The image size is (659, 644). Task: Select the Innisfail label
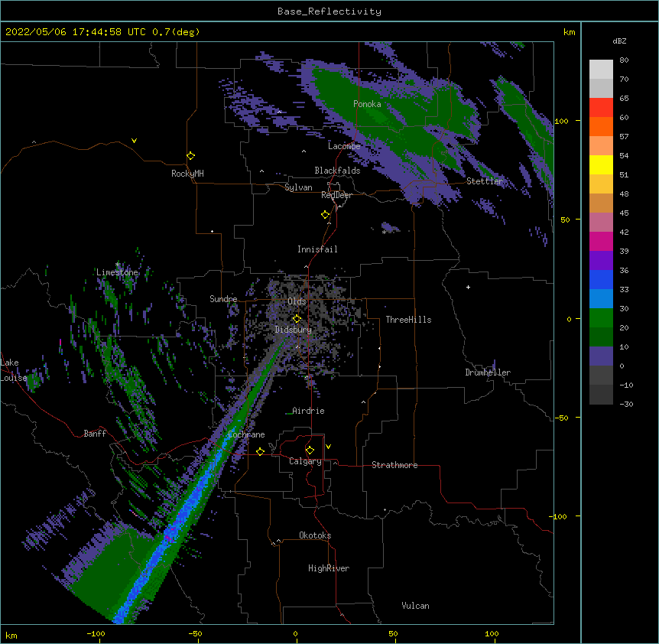[x=317, y=249]
